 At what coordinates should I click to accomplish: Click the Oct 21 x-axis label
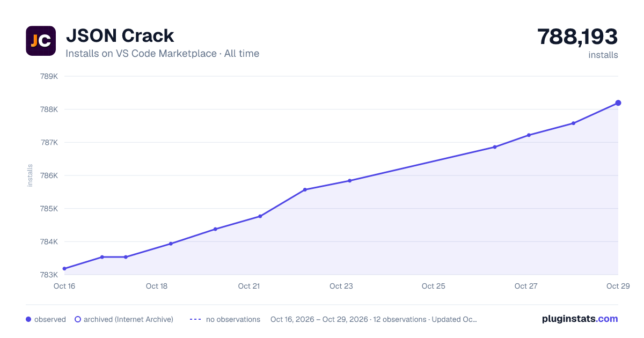249,286
